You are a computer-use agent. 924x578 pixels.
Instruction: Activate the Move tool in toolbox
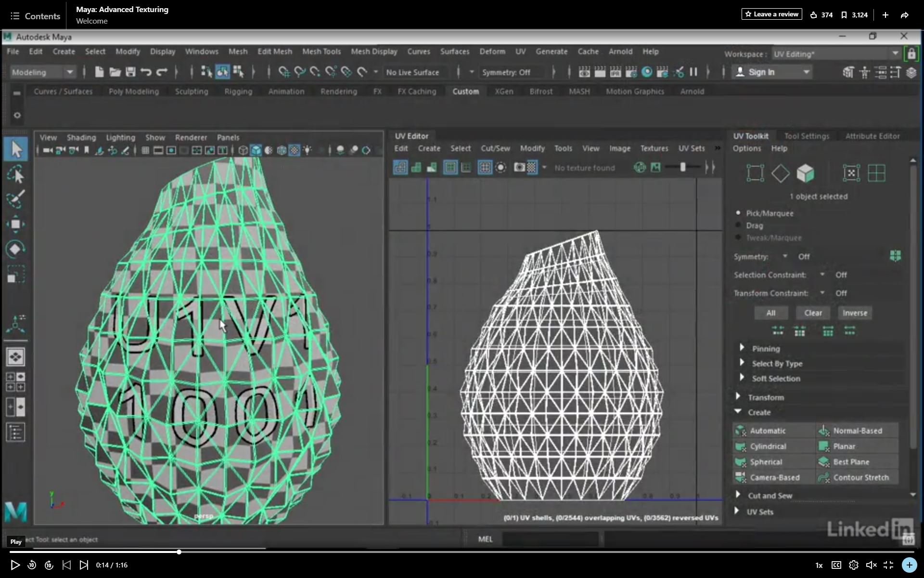pyautogui.click(x=16, y=224)
